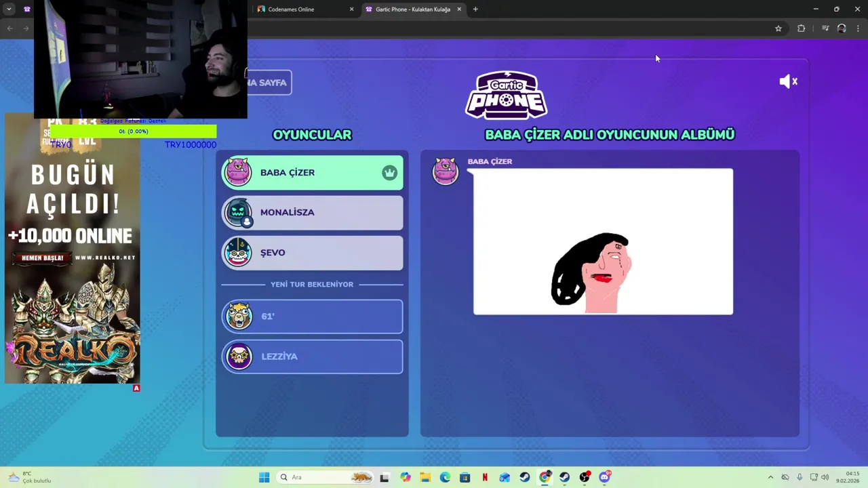Open Copilot from the taskbar
868x488 pixels.
405,477
